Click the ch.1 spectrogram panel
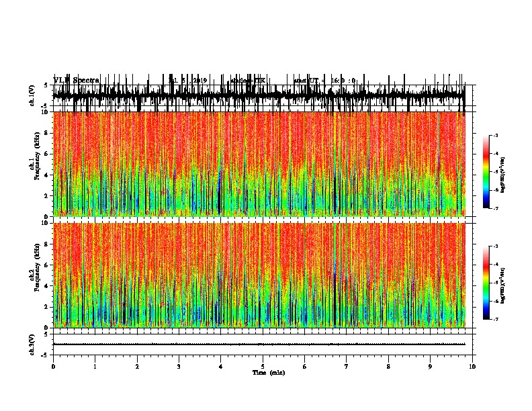 (259, 164)
